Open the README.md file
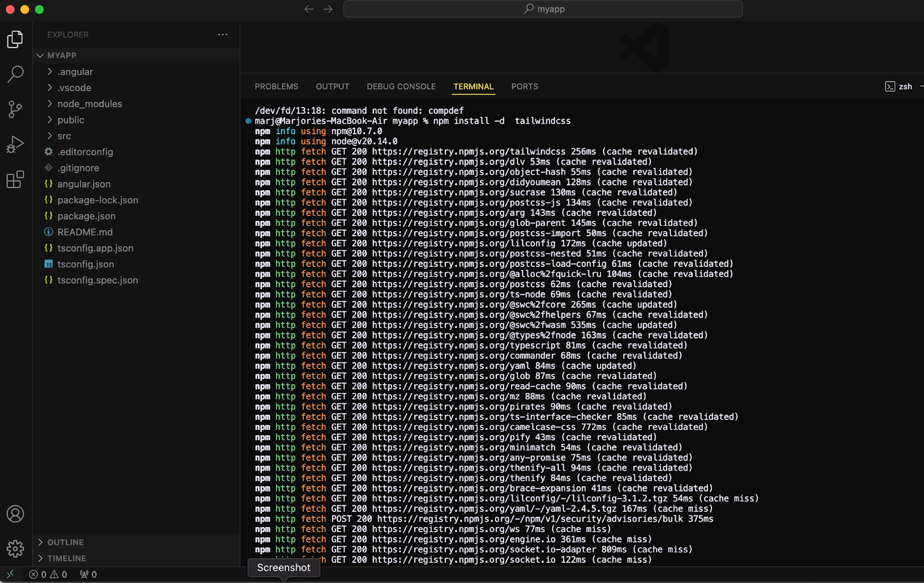This screenshot has height=583, width=924. [x=85, y=232]
